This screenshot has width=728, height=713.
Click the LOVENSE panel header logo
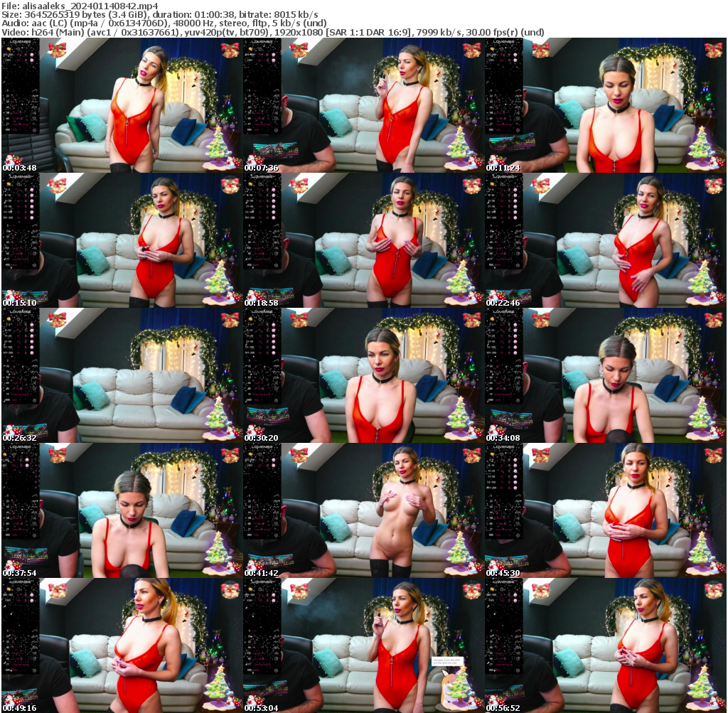[x=20, y=41]
